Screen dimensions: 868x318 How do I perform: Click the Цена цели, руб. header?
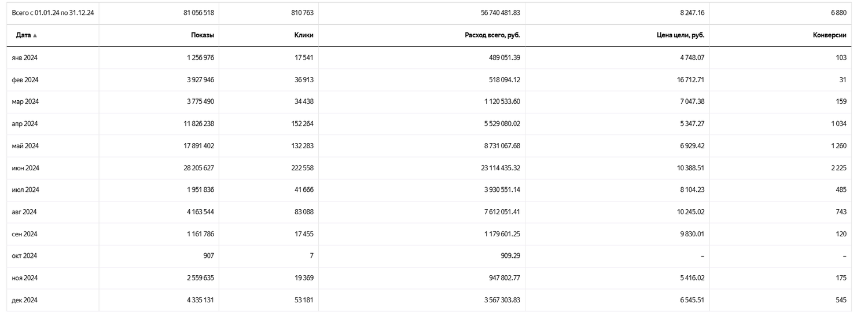pyautogui.click(x=681, y=35)
